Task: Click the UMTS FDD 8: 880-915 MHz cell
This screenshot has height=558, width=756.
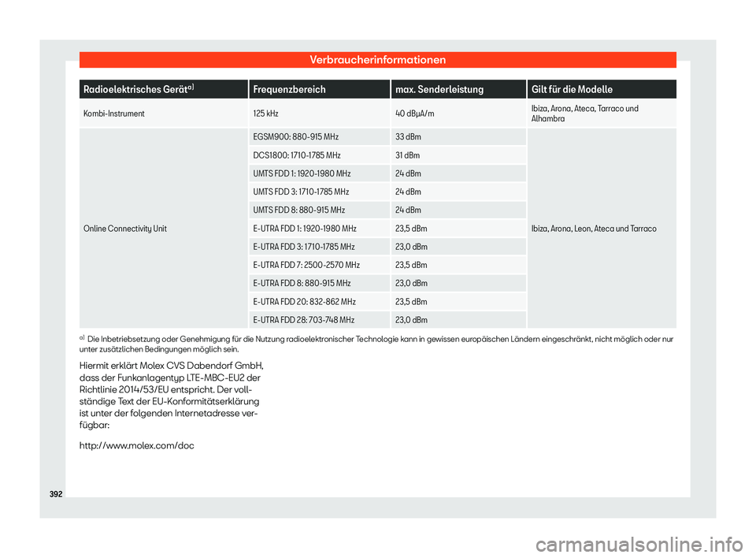Action: (319, 210)
